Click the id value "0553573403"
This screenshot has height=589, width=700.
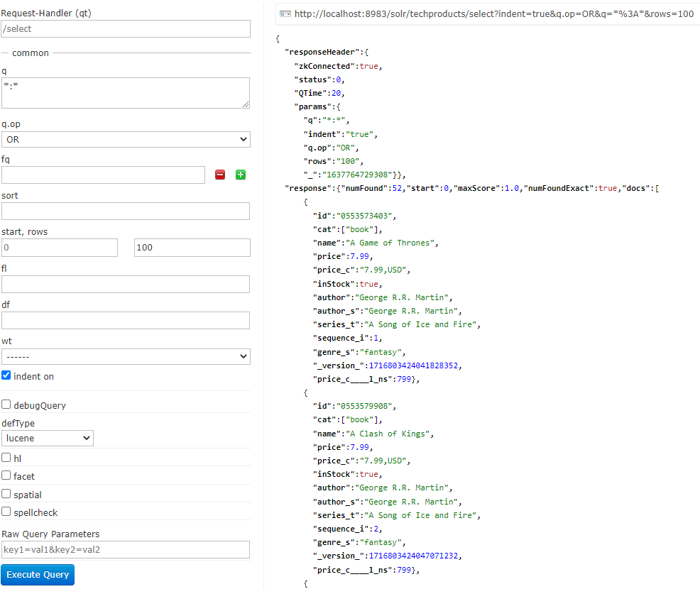[x=363, y=216]
